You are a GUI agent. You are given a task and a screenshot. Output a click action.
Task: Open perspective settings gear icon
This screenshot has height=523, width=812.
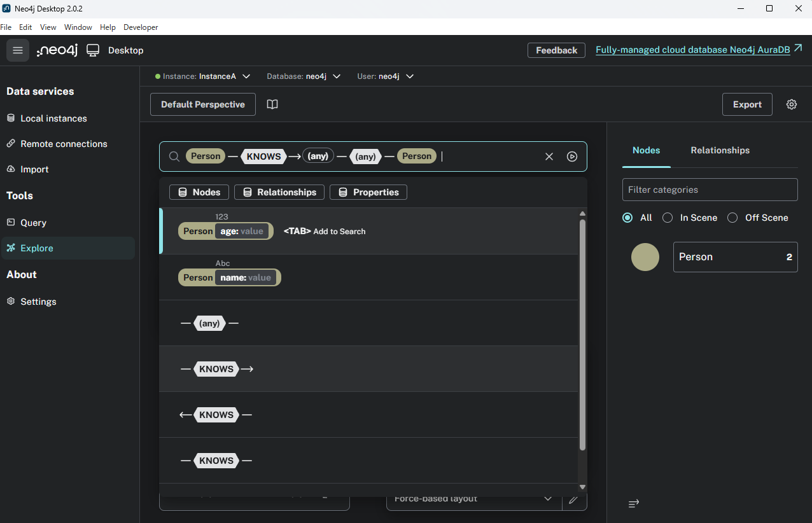coord(791,104)
